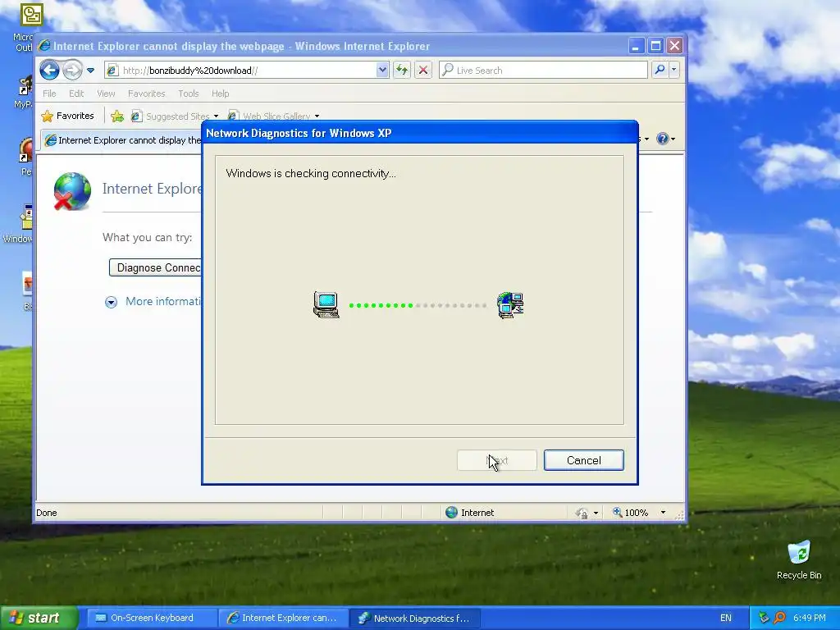Viewport: 840px width, 630px height.
Task: Click the Favorites star button
Action: point(67,116)
